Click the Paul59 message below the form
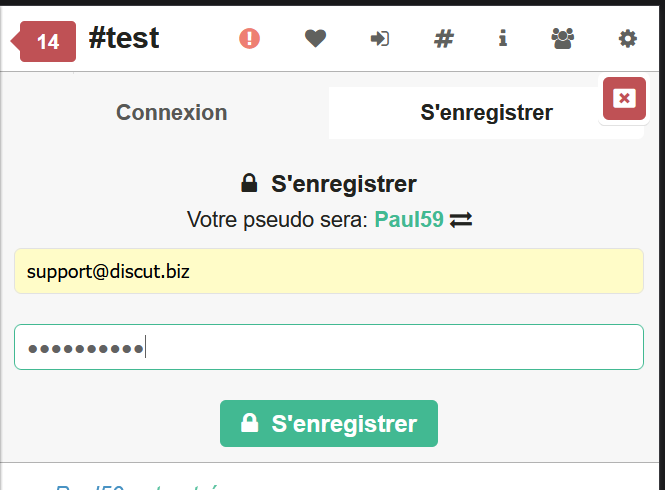 [x=140, y=487]
